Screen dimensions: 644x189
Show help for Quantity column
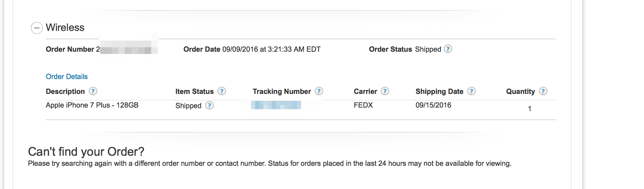pos(543,91)
